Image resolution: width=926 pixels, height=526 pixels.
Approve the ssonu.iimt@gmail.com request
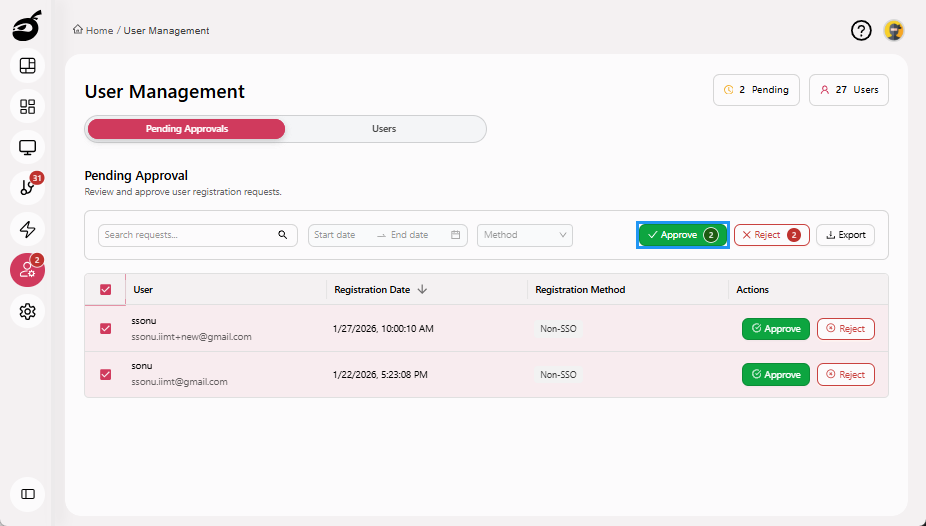coord(776,375)
